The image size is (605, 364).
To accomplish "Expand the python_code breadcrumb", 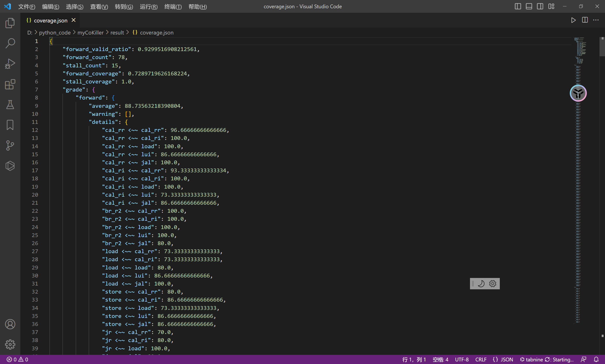I will [x=55, y=32].
